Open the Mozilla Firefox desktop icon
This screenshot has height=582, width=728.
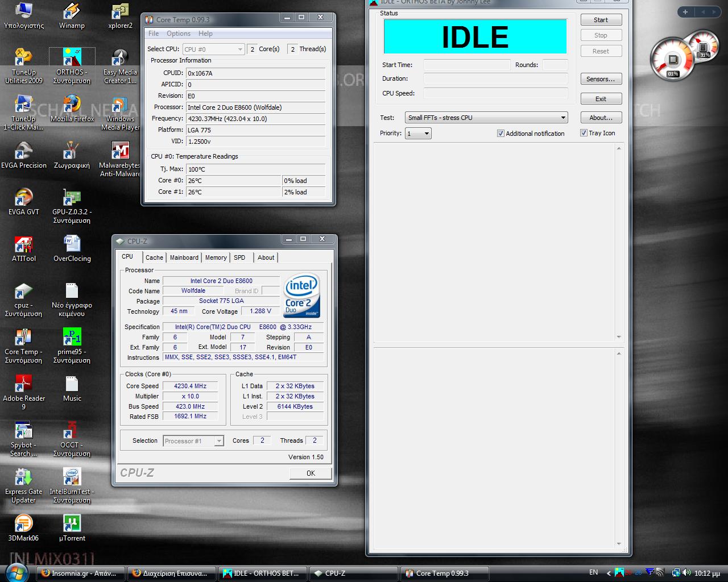click(72, 109)
